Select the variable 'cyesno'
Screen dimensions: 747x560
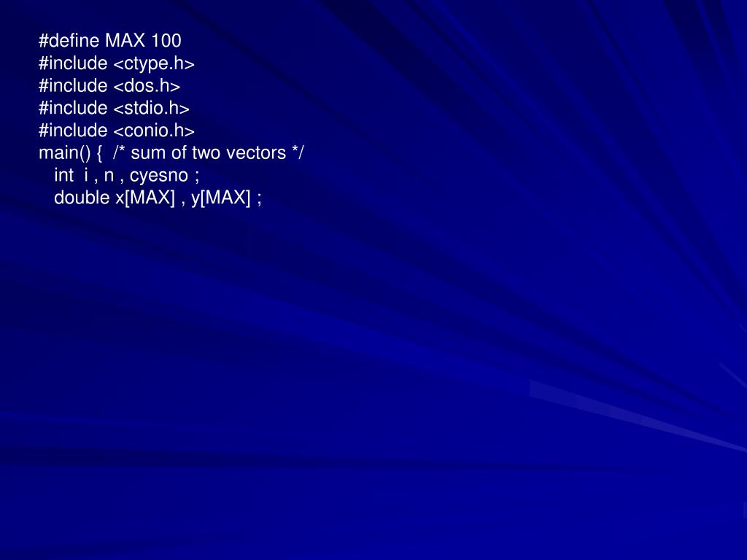(x=159, y=176)
